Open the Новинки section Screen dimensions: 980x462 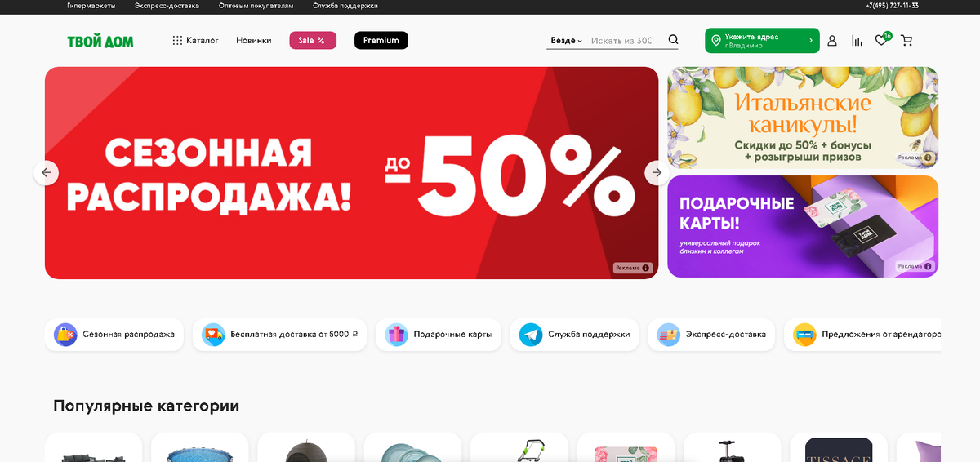[254, 40]
